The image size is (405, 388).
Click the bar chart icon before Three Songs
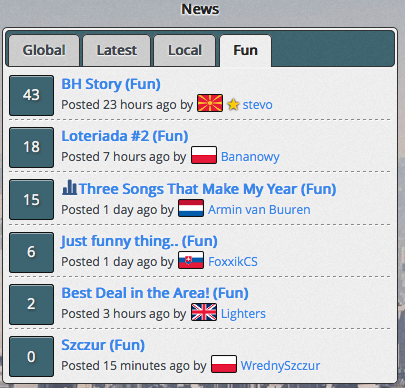(x=69, y=187)
